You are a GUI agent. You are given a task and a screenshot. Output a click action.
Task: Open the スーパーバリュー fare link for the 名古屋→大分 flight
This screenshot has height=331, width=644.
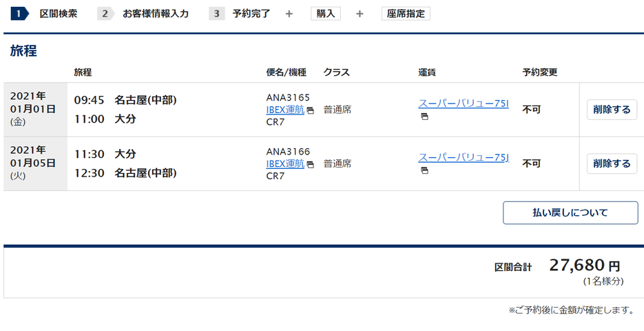(464, 103)
